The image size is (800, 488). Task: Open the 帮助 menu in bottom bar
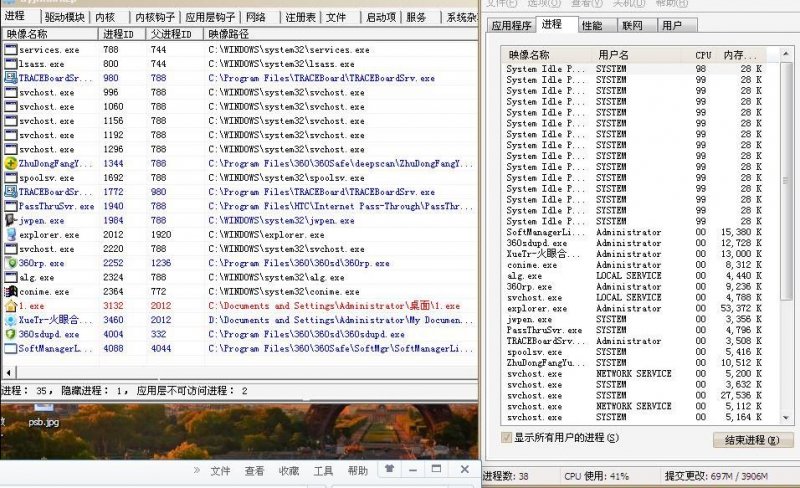358,471
